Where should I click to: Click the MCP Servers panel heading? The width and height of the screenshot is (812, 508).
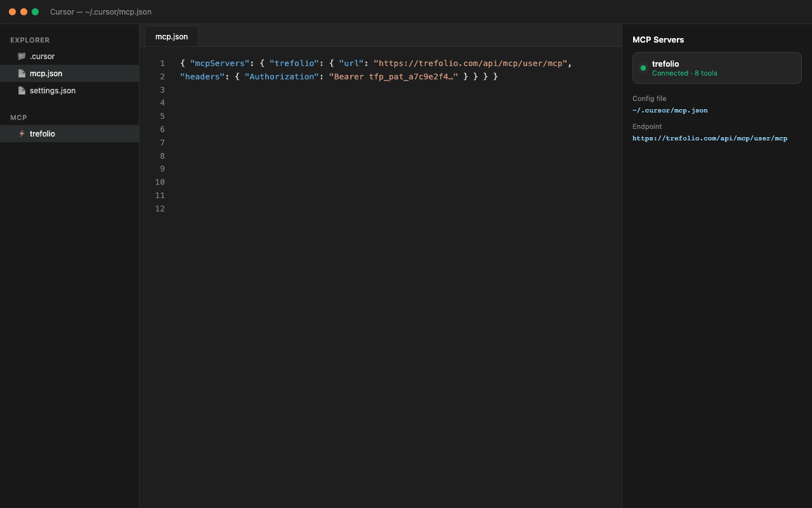(x=658, y=39)
